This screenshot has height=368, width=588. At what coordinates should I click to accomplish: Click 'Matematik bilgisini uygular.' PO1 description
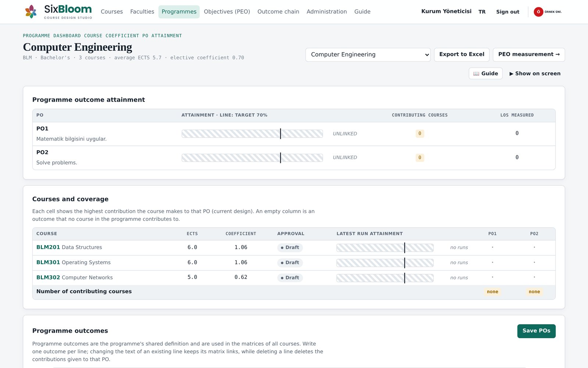click(x=71, y=139)
